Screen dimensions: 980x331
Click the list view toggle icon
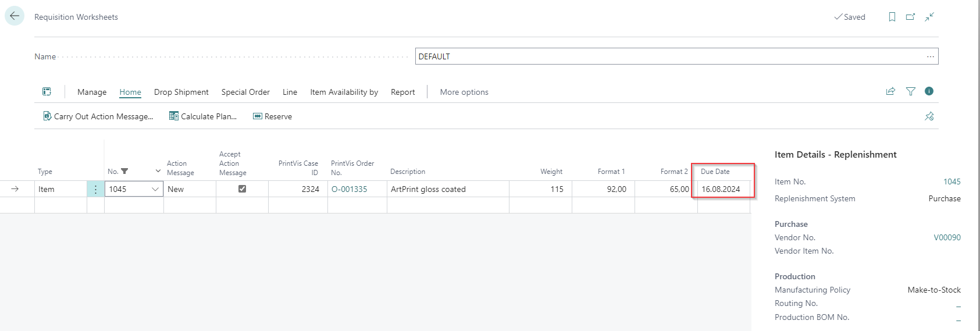pyautogui.click(x=47, y=92)
